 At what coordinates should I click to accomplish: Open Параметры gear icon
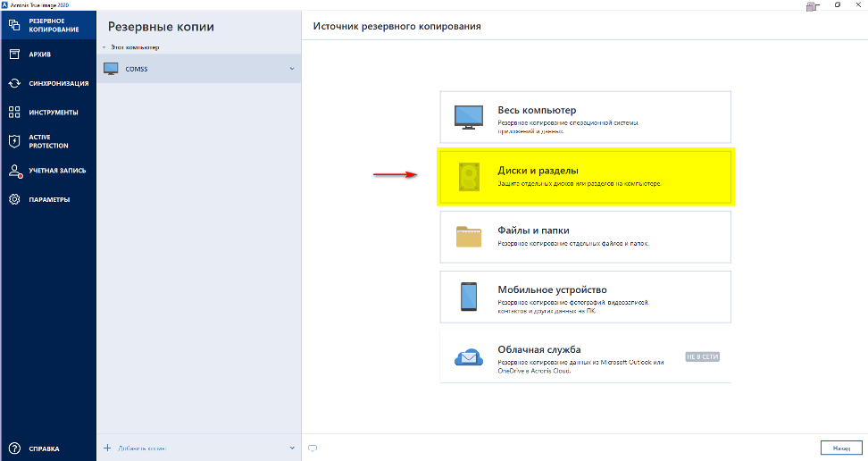pyautogui.click(x=14, y=199)
